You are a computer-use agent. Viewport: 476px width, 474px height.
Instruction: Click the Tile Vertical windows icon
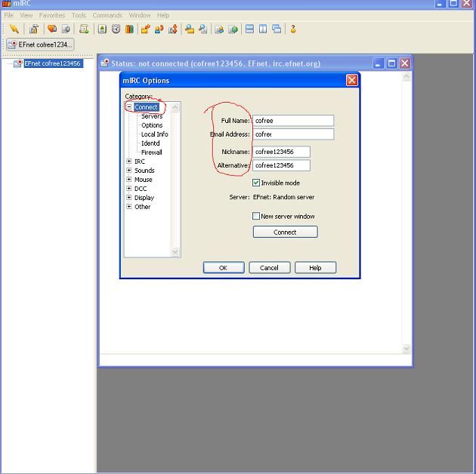[x=263, y=29]
